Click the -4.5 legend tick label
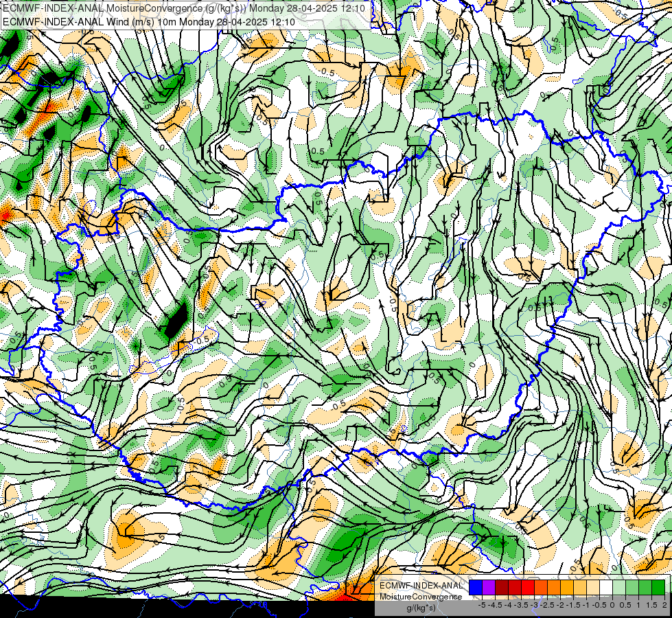 point(495,605)
